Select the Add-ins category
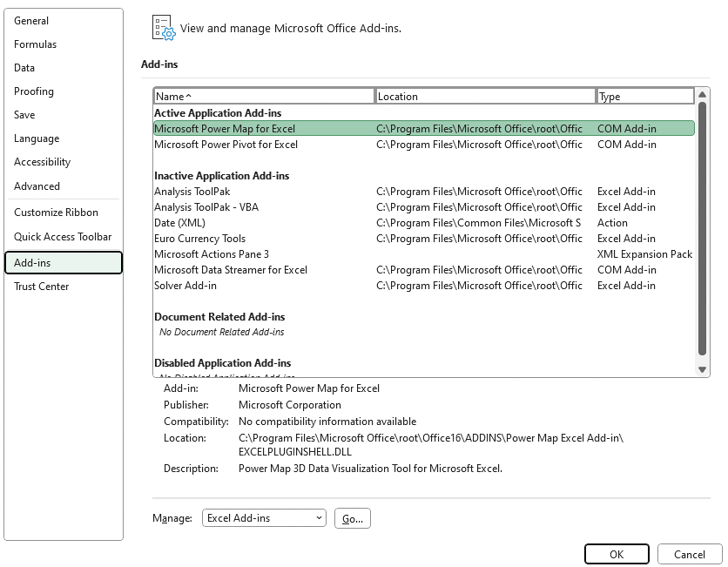The height and width of the screenshot is (567, 728). pos(64,263)
